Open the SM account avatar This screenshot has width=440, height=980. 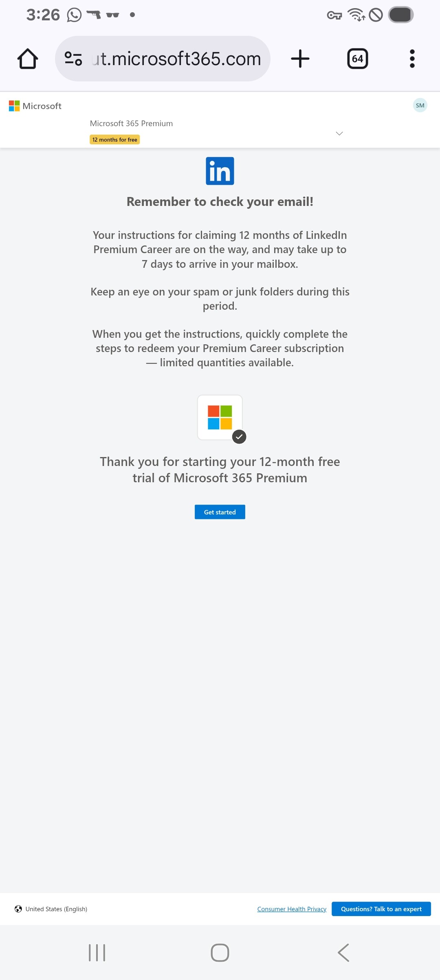420,105
